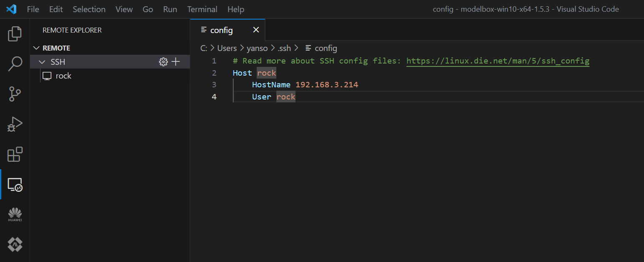This screenshot has height=262, width=644.
Task: Place cursor on HostName 192.168.3.214 line
Action: click(x=326, y=85)
